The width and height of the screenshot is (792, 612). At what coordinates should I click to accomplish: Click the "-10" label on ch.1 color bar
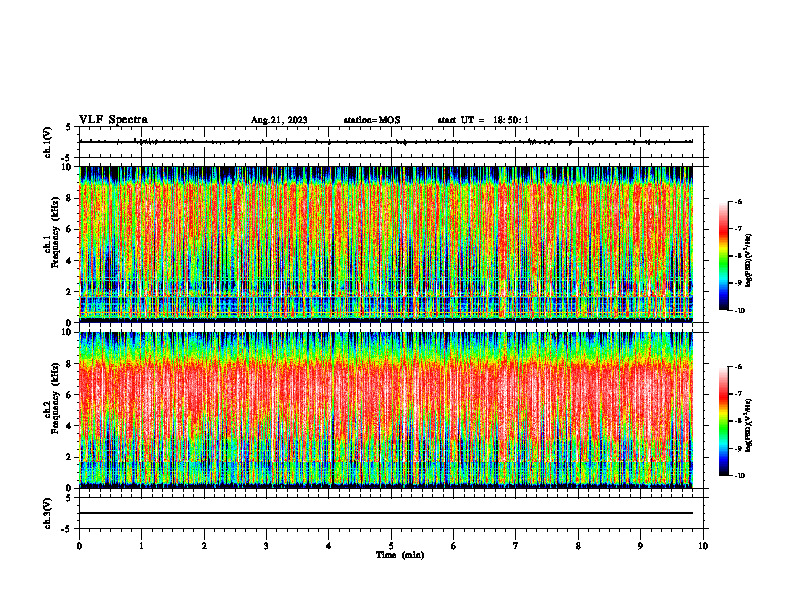coord(740,311)
